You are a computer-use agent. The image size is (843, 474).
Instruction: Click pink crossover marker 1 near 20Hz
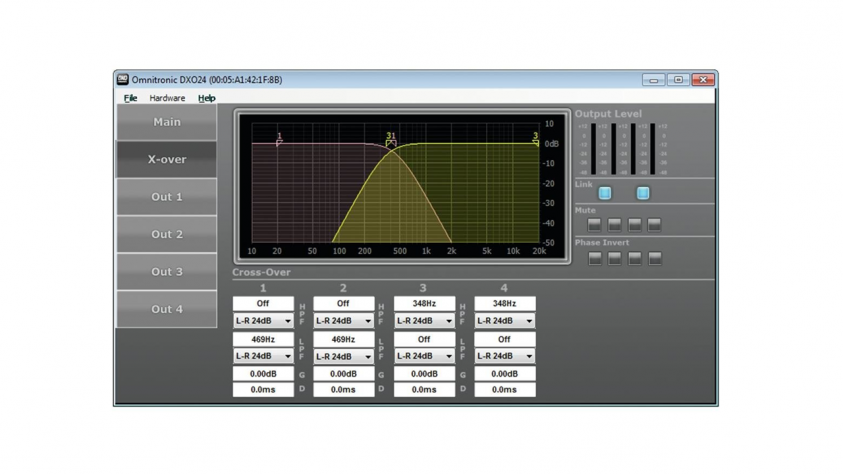pos(279,140)
